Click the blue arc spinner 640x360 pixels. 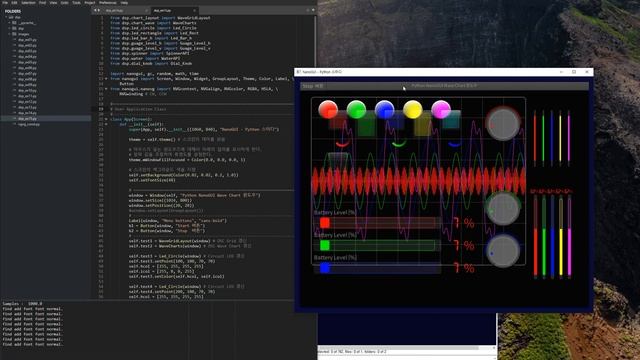point(454,144)
